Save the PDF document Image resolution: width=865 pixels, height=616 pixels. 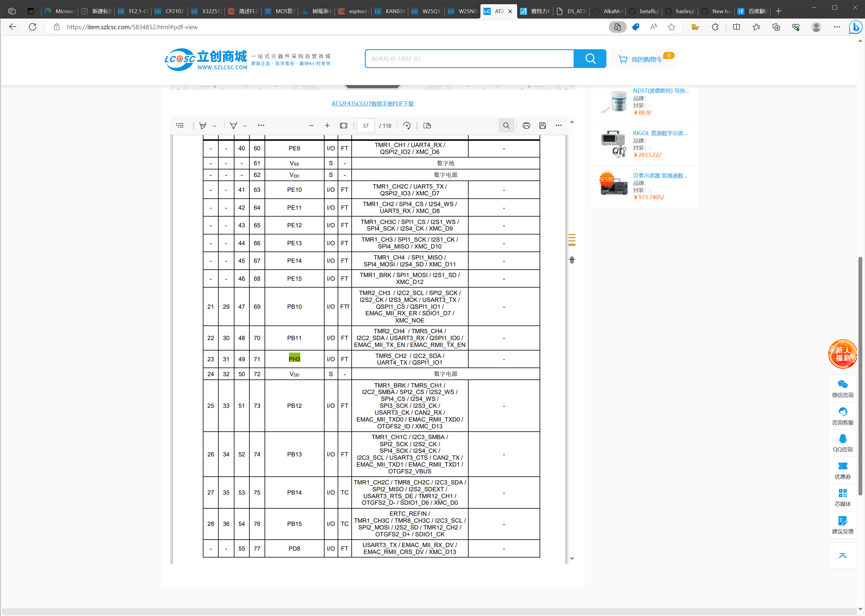pos(542,126)
